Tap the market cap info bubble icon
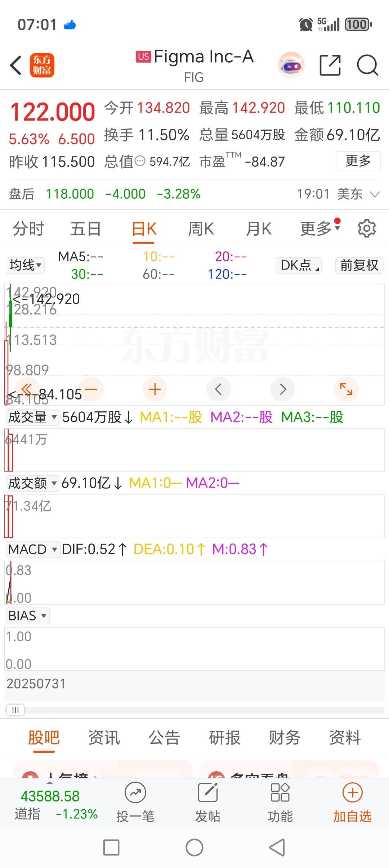This screenshot has height=868, width=389. point(140,161)
